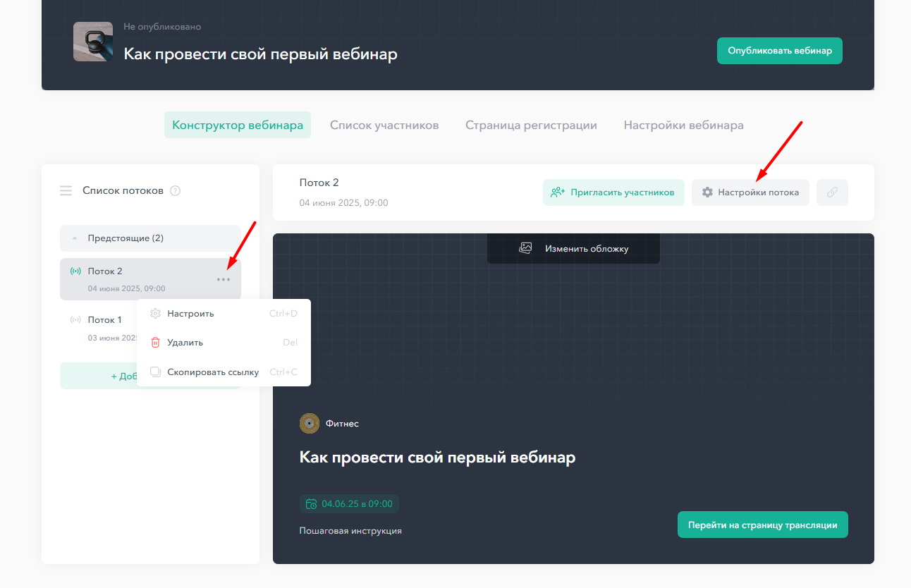This screenshot has height=588, width=911.
Task: Click the link icon button in stream header
Action: point(832,192)
